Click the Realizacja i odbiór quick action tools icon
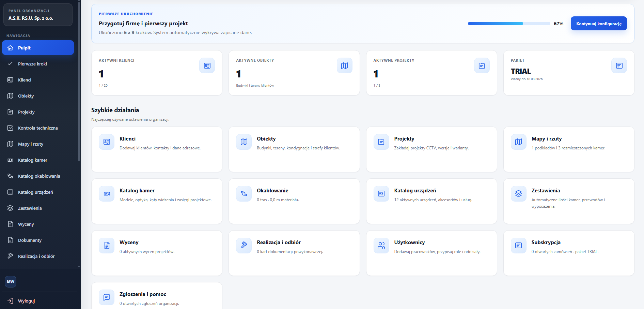 click(x=244, y=246)
